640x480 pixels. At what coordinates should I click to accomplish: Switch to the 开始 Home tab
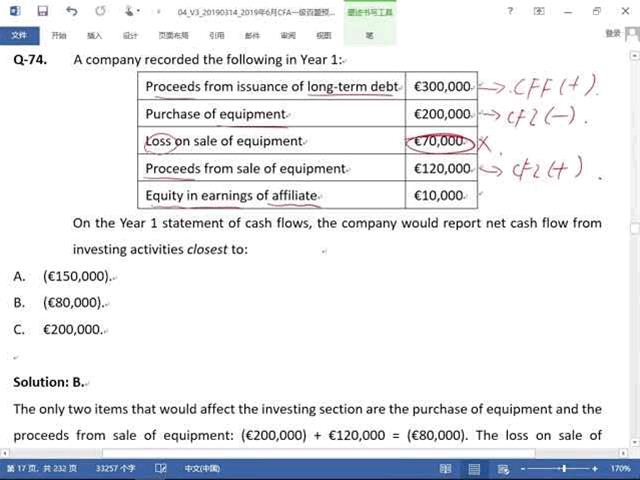(x=59, y=36)
